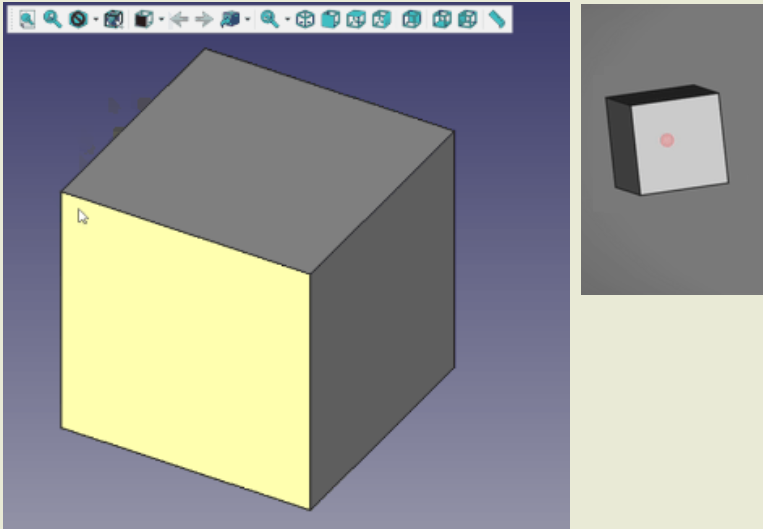Click the Fit All view icon
The image size is (763, 529).
click(x=27, y=19)
